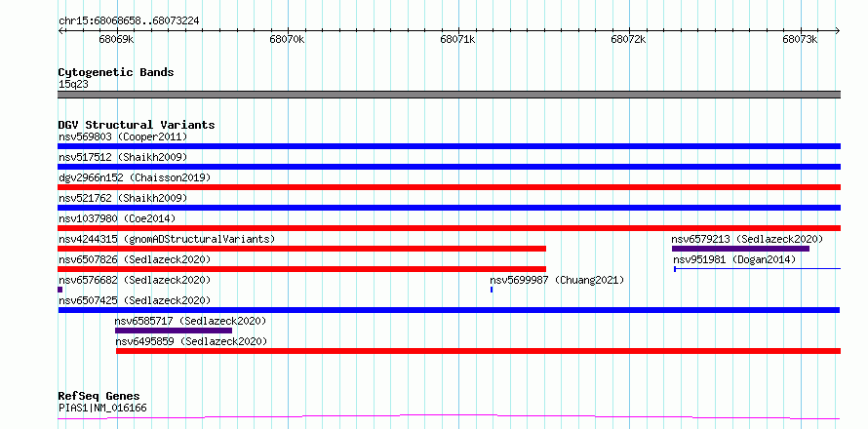Viewport: 868px width, 429px height.
Task: Open variant nsv569803 (Cooper2011) label
Action: click(123, 136)
